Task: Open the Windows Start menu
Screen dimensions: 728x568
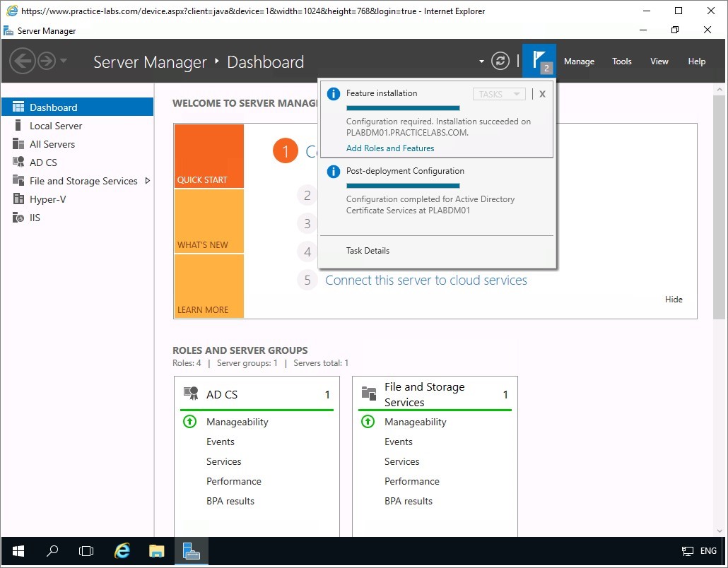Action: (x=18, y=551)
